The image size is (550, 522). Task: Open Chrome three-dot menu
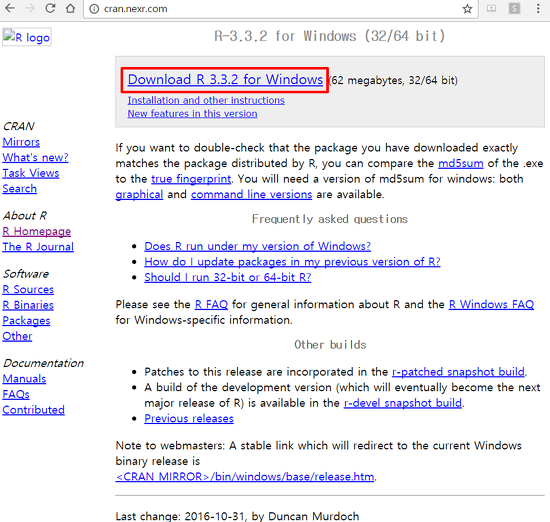[x=538, y=8]
